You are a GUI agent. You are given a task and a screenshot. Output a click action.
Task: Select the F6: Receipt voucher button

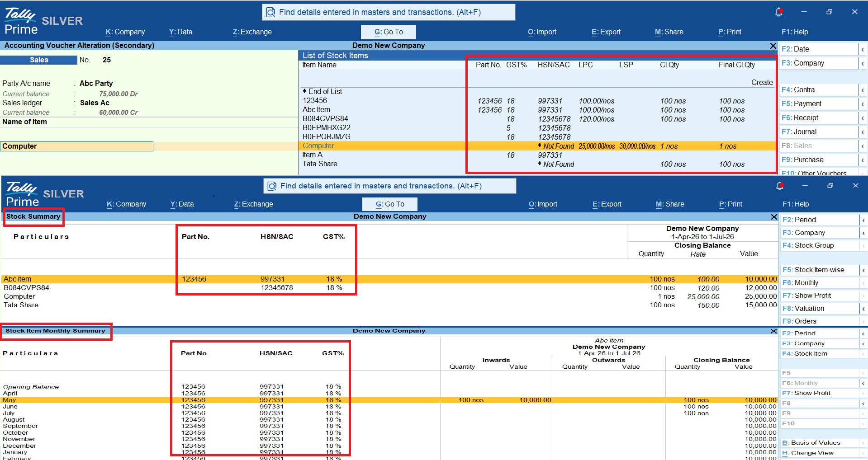819,118
